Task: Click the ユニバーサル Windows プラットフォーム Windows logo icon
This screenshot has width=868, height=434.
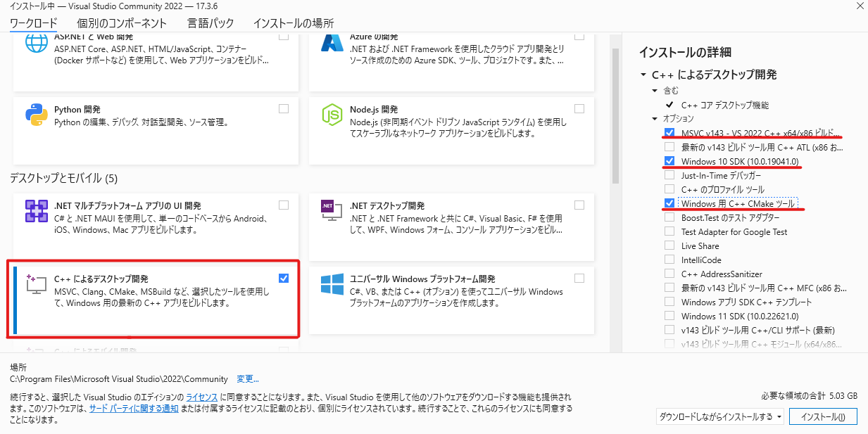Action: 331,285
